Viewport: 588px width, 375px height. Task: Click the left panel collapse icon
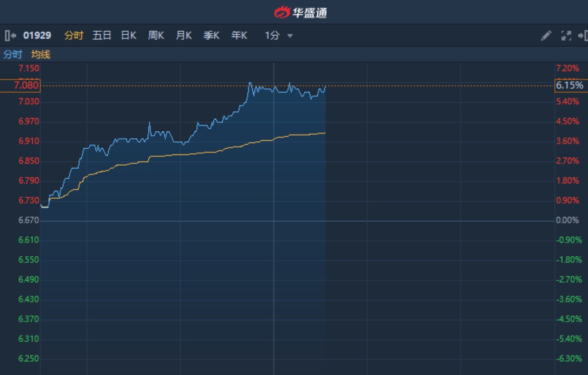pyautogui.click(x=10, y=36)
